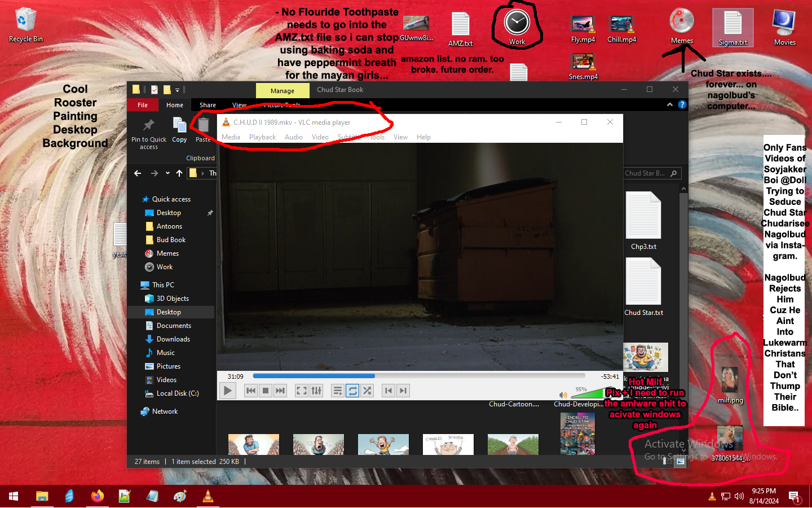Select Quick access in navigation pane
812x508 pixels.
[x=171, y=199]
